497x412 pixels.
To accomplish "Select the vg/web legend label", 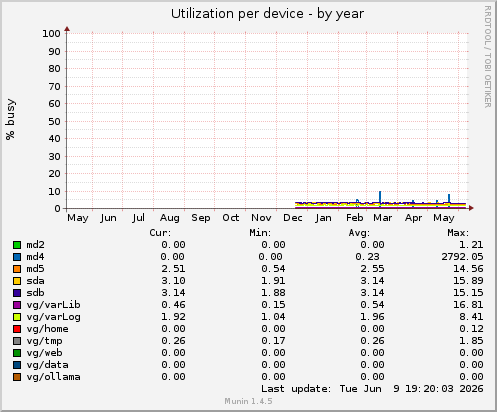I will click(x=44, y=353).
